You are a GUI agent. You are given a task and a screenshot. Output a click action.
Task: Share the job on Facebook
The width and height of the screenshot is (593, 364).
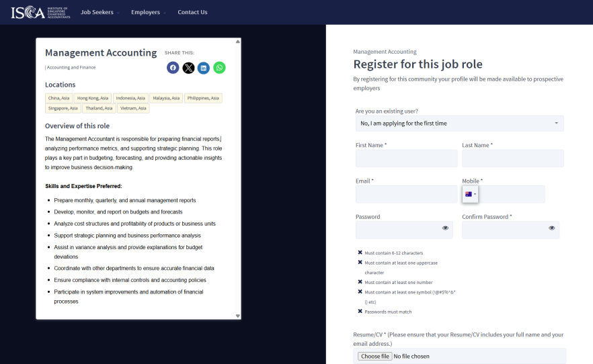pyautogui.click(x=173, y=68)
